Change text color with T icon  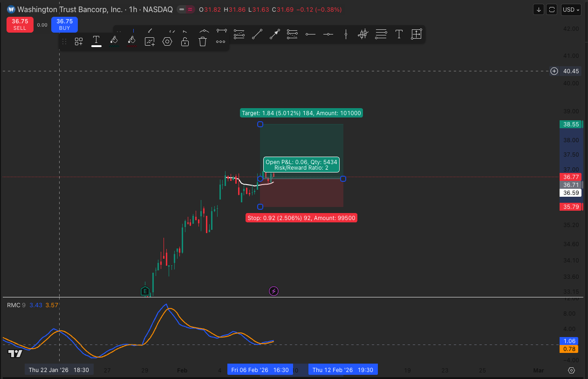click(x=96, y=41)
